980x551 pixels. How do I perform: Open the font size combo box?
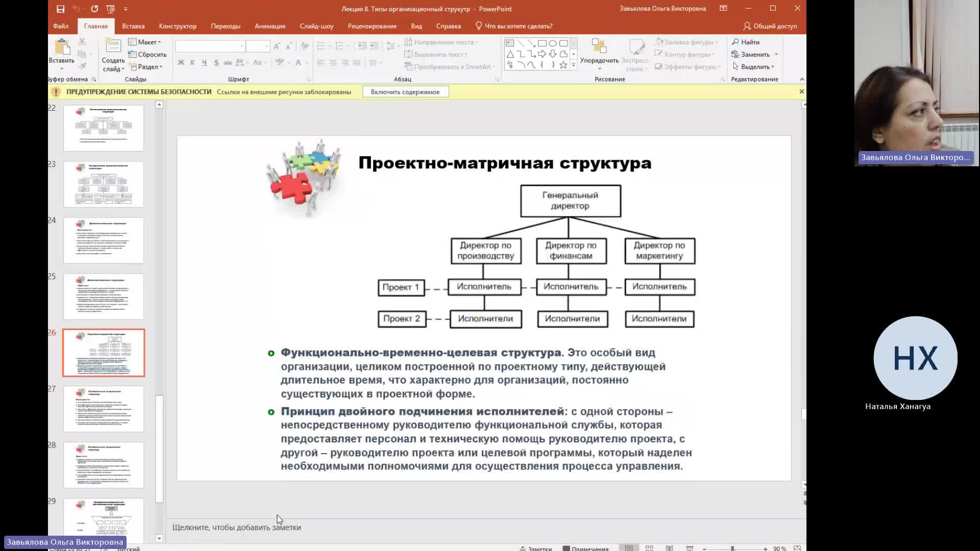coord(258,46)
